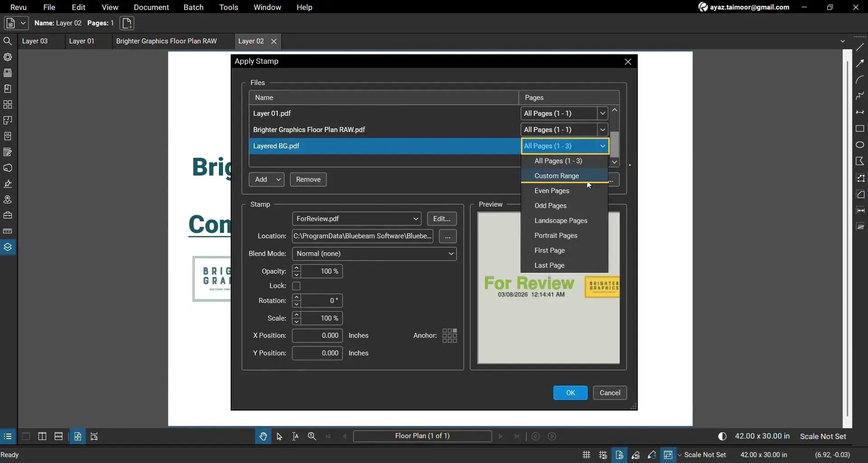This screenshot has height=463, width=868.
Task: Choose Landscape Pages option
Action: pyautogui.click(x=564, y=221)
